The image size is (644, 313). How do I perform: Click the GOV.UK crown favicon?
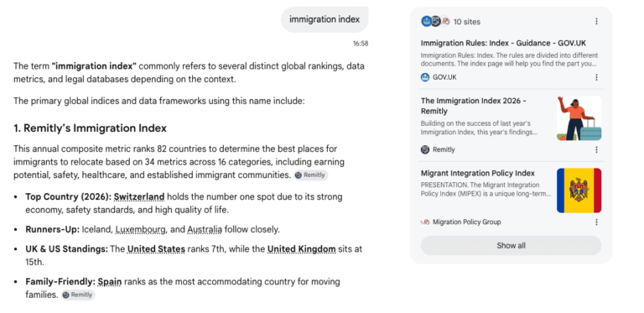click(x=425, y=77)
